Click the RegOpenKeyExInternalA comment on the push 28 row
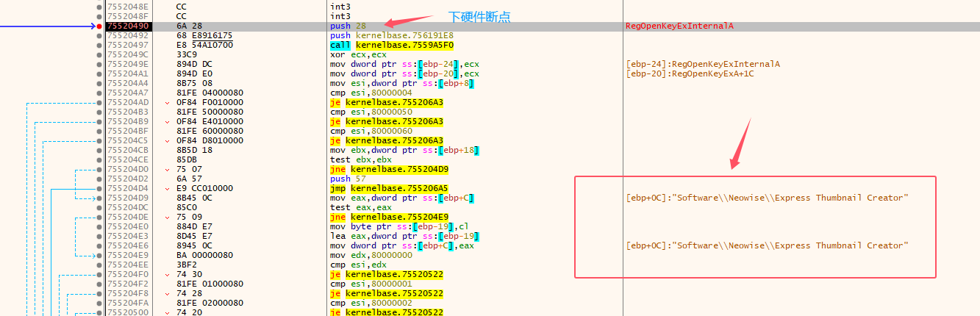The width and height of the screenshot is (980, 316). click(679, 26)
